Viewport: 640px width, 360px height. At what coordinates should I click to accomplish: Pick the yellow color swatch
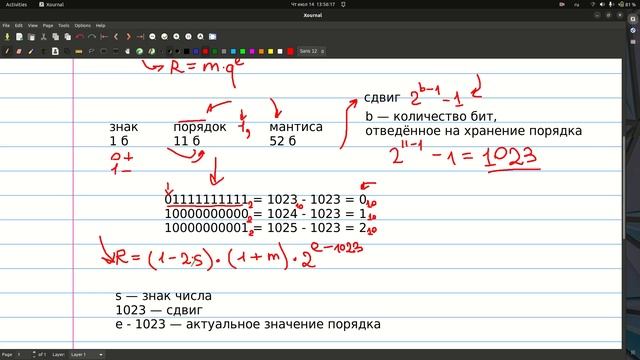point(271,51)
